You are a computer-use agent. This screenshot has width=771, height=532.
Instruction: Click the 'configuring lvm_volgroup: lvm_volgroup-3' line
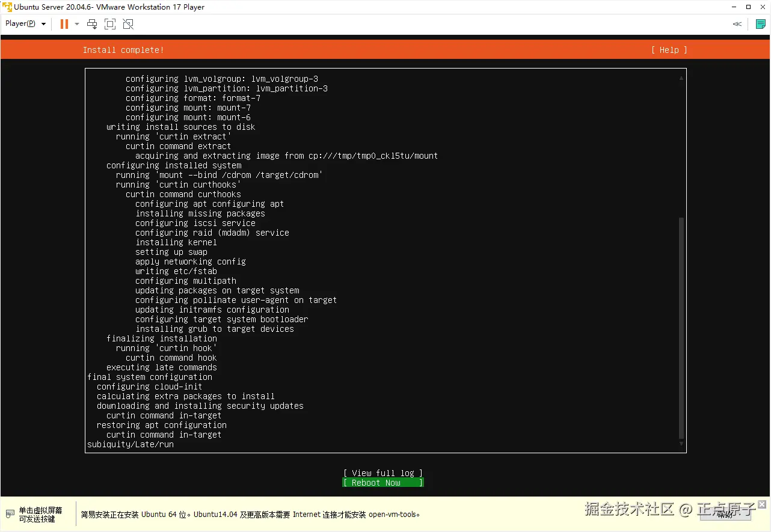pos(222,79)
